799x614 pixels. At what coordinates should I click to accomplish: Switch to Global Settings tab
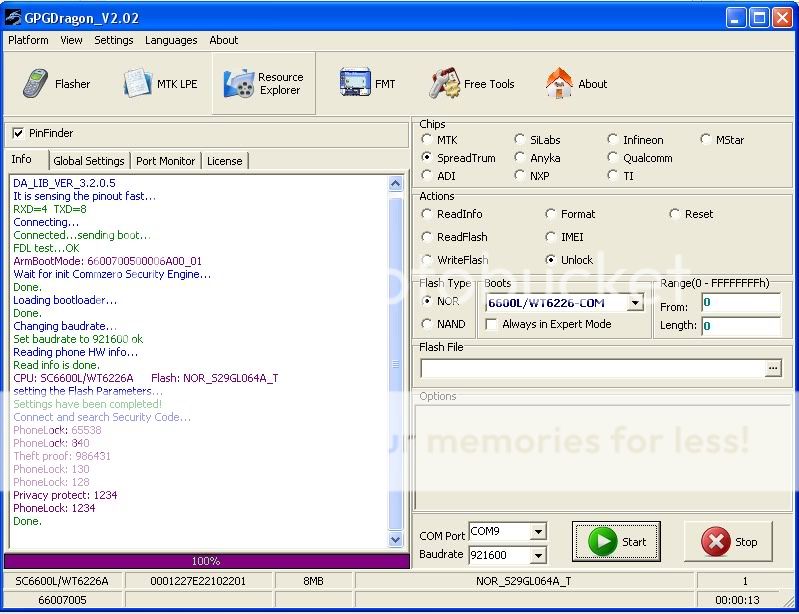(89, 161)
